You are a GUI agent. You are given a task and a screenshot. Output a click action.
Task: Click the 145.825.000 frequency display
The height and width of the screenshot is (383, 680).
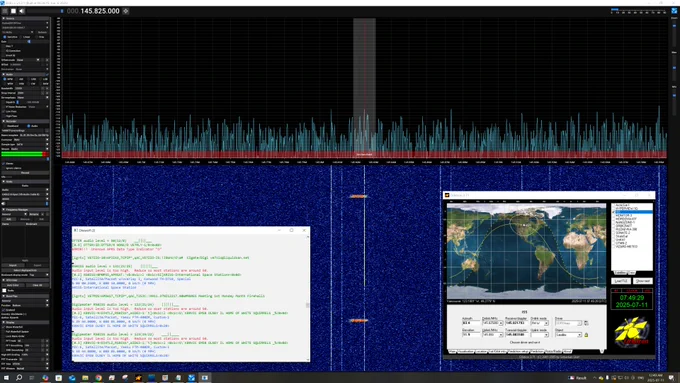93,11
